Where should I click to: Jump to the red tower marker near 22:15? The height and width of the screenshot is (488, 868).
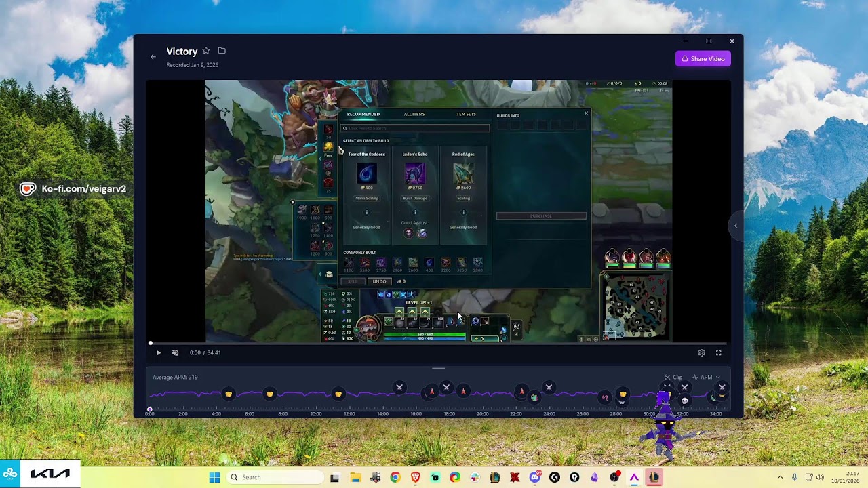point(521,391)
